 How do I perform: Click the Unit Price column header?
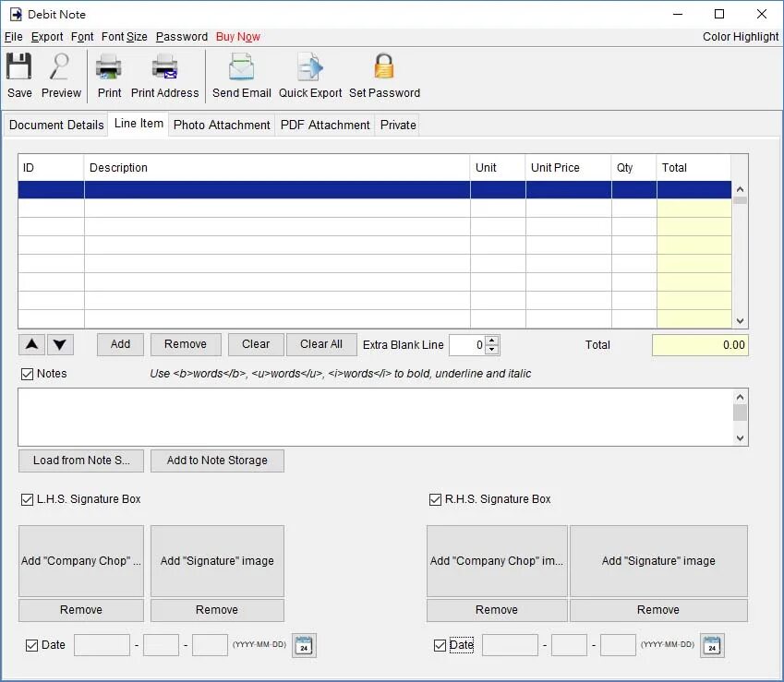point(568,168)
